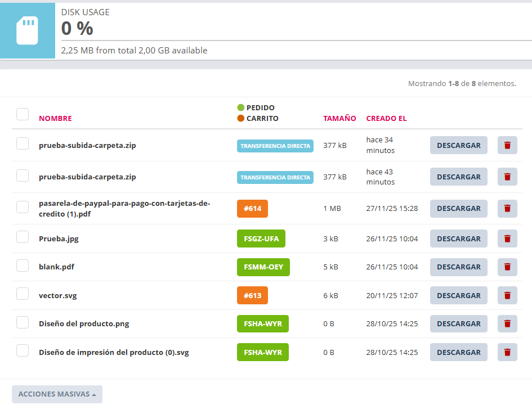
Task: Delete Diseño del producto.png file
Action: coord(507,323)
